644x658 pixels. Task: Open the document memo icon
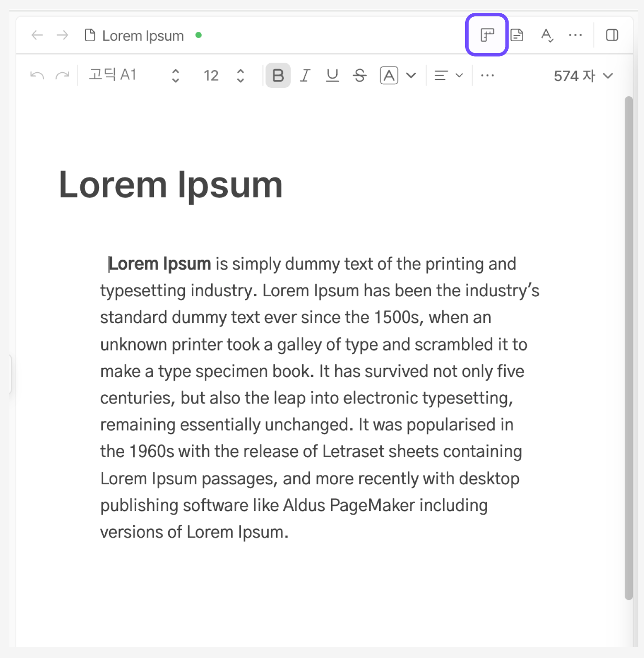click(516, 35)
